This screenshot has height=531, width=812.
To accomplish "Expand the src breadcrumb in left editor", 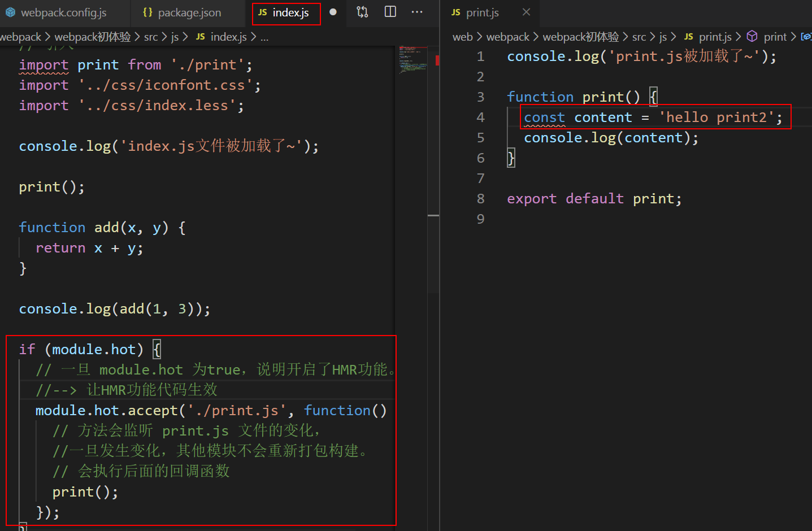I will tap(151, 37).
